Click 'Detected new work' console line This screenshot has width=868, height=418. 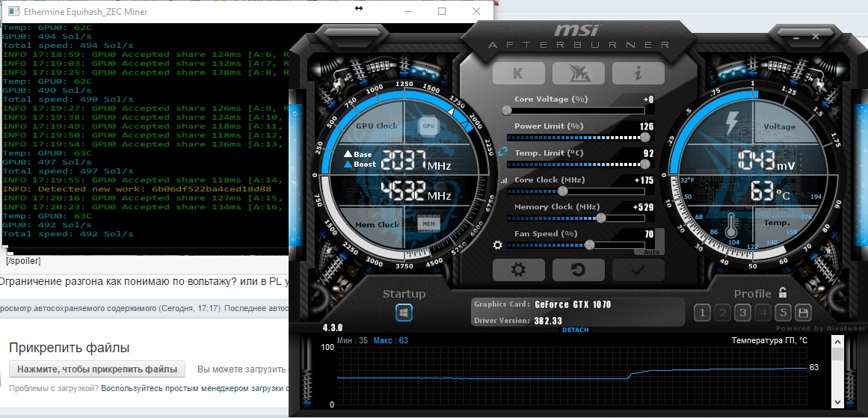[137, 188]
